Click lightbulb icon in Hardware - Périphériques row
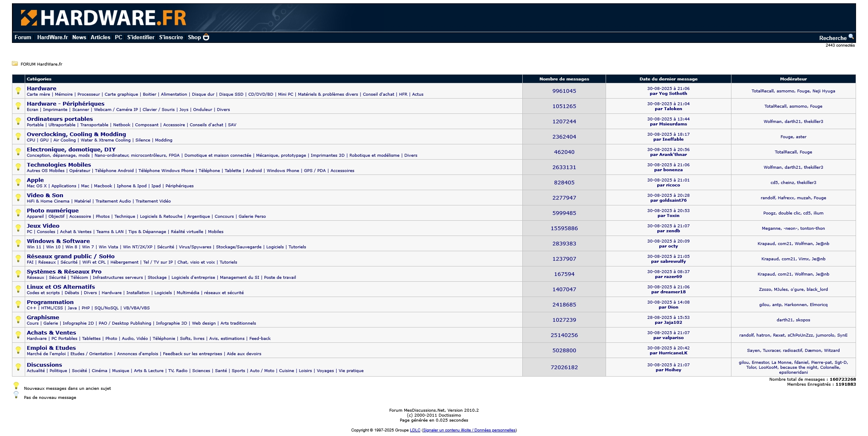The width and height of the screenshot is (868, 436). (18, 106)
